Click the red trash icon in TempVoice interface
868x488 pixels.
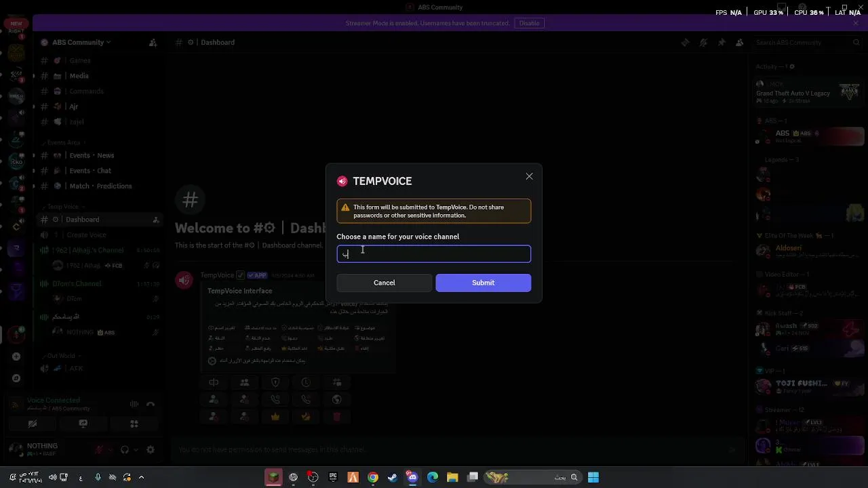tap(336, 417)
